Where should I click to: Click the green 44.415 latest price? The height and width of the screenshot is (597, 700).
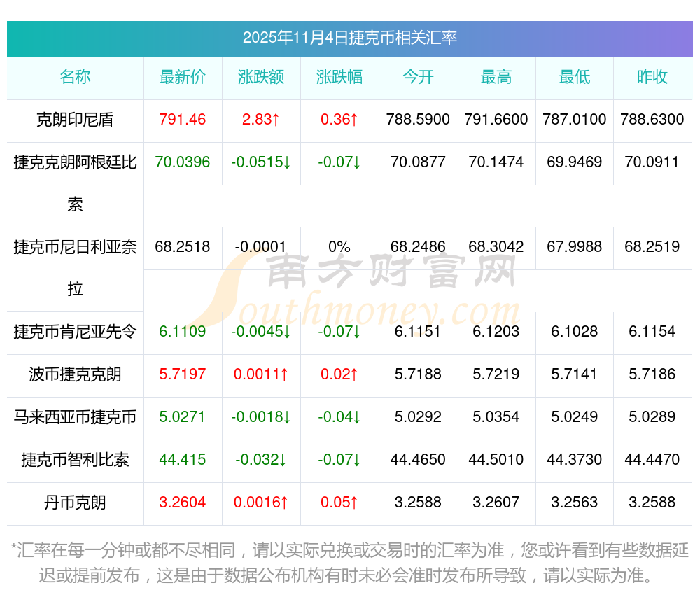[183, 460]
